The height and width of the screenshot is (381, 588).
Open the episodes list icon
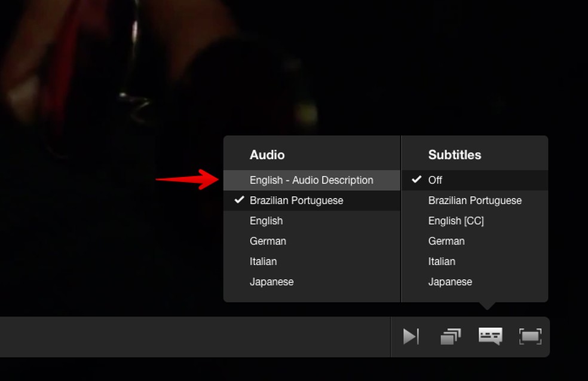click(x=451, y=336)
